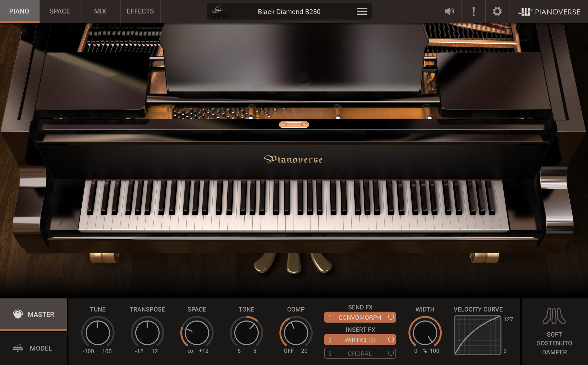The height and width of the screenshot is (365, 588).
Task: Open settings with the gear icon
Action: click(x=497, y=11)
